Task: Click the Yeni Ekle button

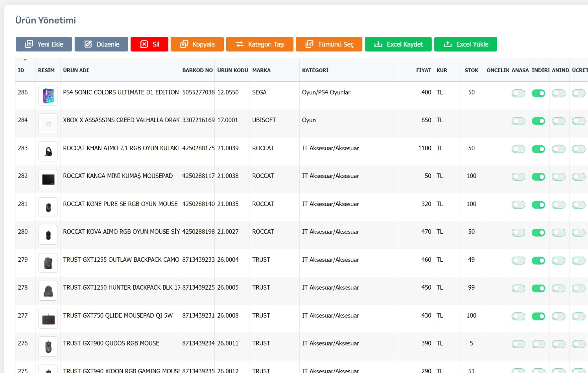Action: (44, 44)
